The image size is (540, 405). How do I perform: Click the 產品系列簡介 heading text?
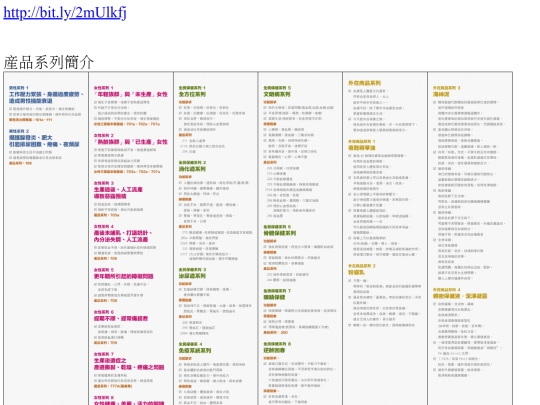pyautogui.click(x=49, y=63)
